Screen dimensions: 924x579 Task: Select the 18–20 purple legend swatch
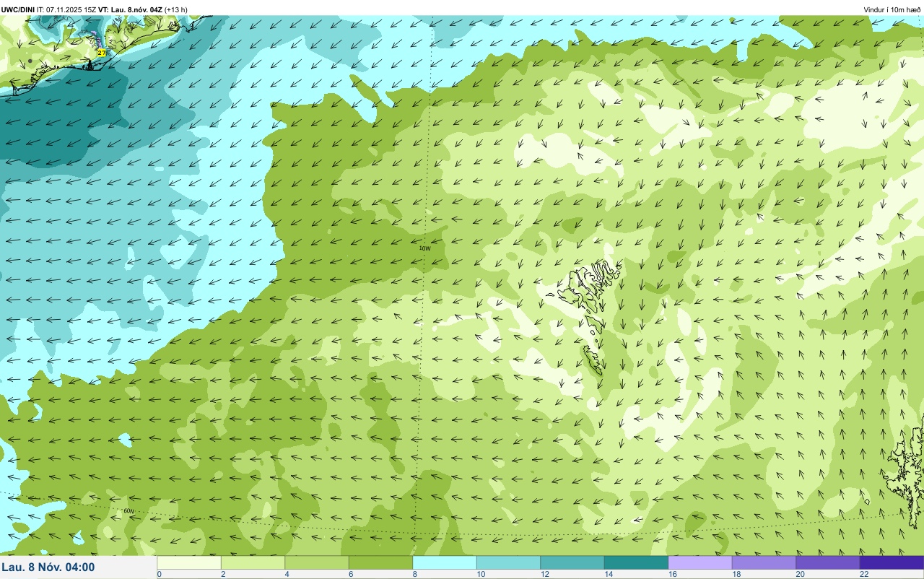(764, 562)
